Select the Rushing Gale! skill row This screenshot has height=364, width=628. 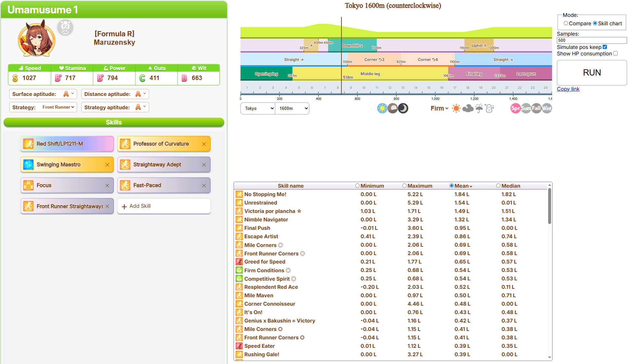(x=390, y=354)
